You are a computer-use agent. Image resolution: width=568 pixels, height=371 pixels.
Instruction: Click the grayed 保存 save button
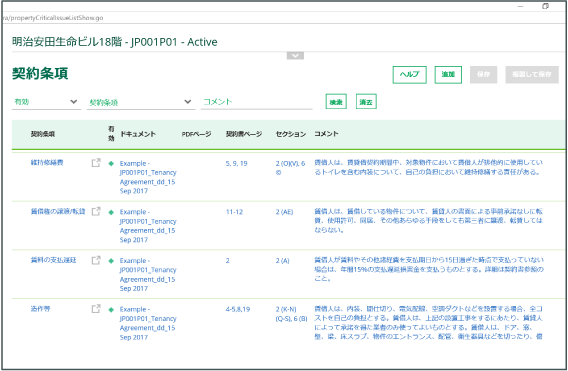click(x=483, y=75)
